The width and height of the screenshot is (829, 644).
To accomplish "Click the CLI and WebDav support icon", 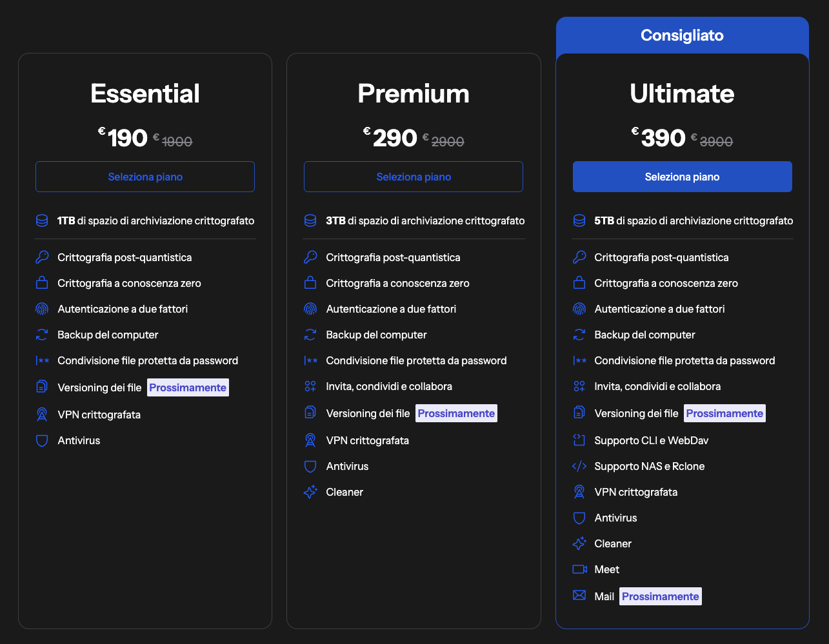I will click(x=579, y=440).
